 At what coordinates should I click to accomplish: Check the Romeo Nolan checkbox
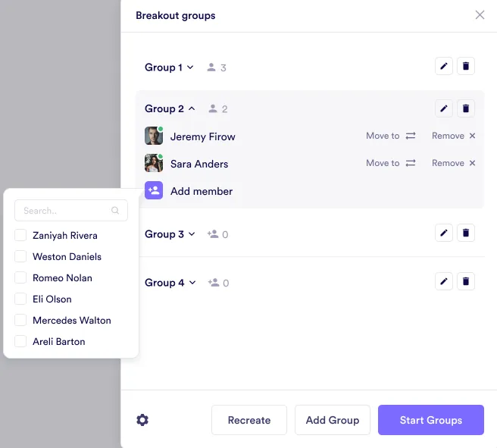(x=20, y=277)
